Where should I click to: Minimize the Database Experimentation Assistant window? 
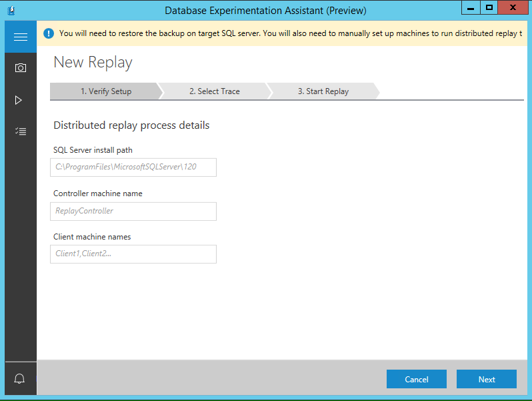[470, 7]
